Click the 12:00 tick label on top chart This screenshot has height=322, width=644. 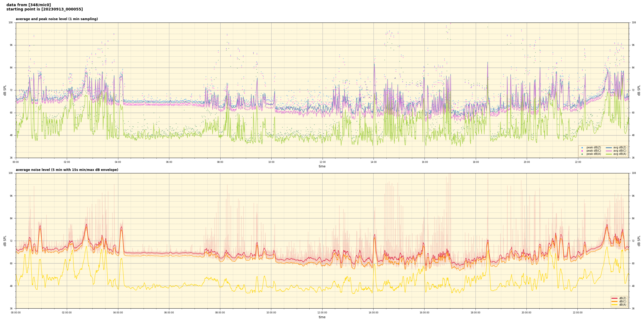(x=322, y=162)
